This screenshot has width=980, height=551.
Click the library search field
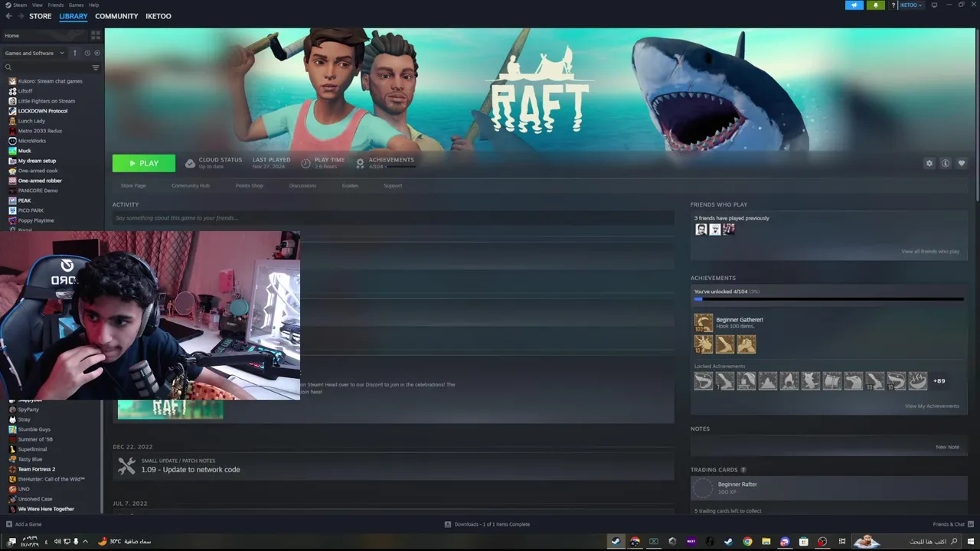point(46,67)
